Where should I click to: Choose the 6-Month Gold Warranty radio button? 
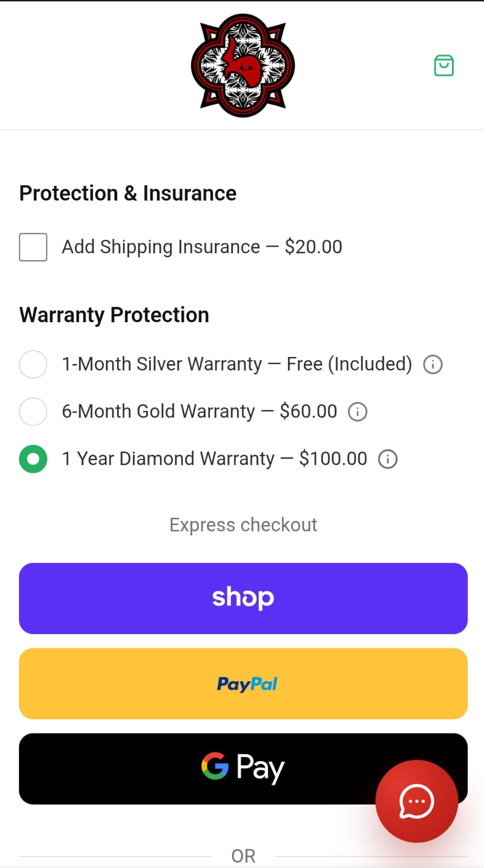(33, 412)
